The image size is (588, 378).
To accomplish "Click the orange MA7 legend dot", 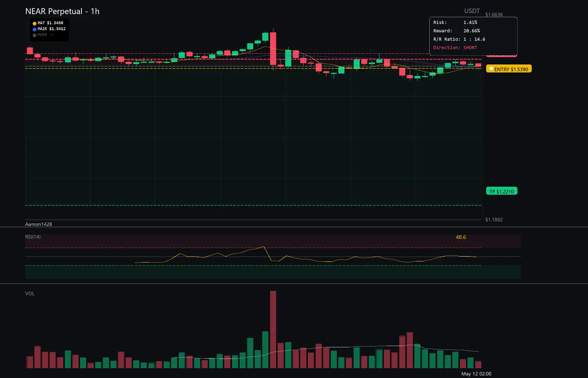I will (x=34, y=24).
